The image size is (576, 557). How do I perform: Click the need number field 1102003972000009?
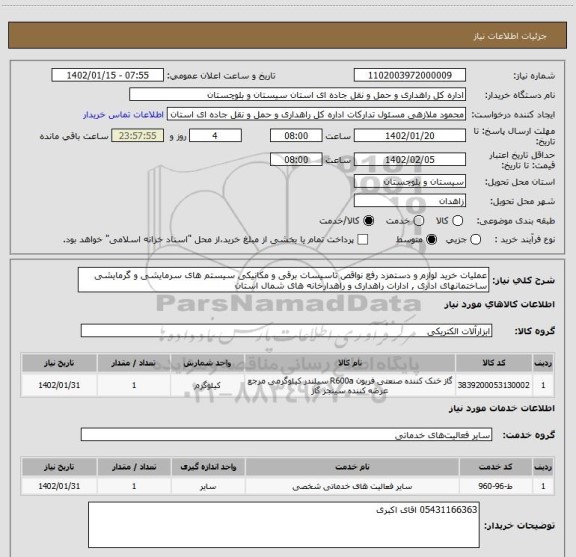pos(410,75)
